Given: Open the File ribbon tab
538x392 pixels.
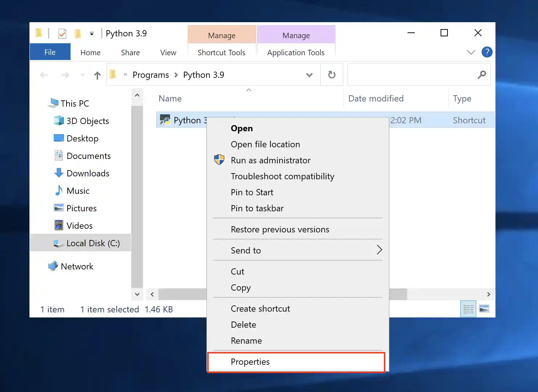Looking at the screenshot, I should pos(50,52).
